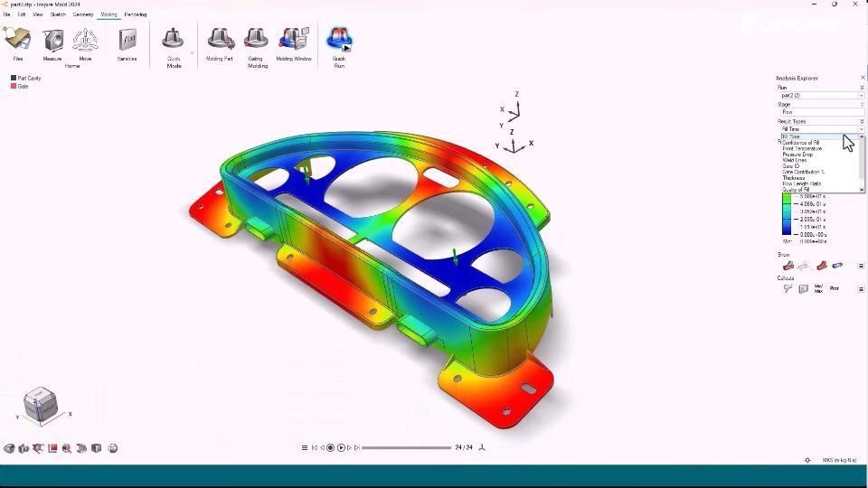Open the Result Types Fill Time dropdown
868x488 pixels.
(822, 129)
